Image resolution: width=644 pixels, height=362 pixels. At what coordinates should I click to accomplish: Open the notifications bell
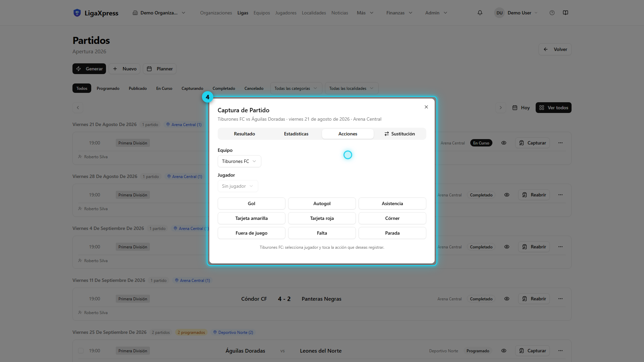(480, 13)
